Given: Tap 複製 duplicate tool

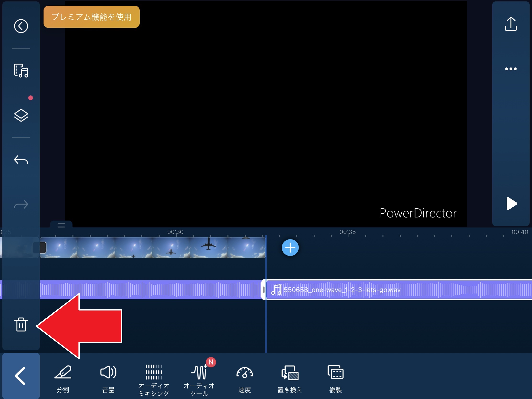Looking at the screenshot, I should pos(335,379).
